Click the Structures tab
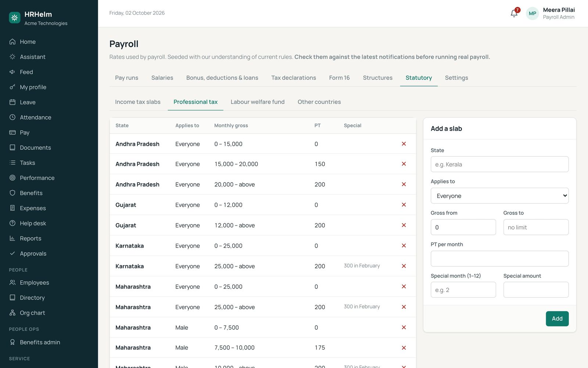The width and height of the screenshot is (588, 368). click(x=377, y=78)
